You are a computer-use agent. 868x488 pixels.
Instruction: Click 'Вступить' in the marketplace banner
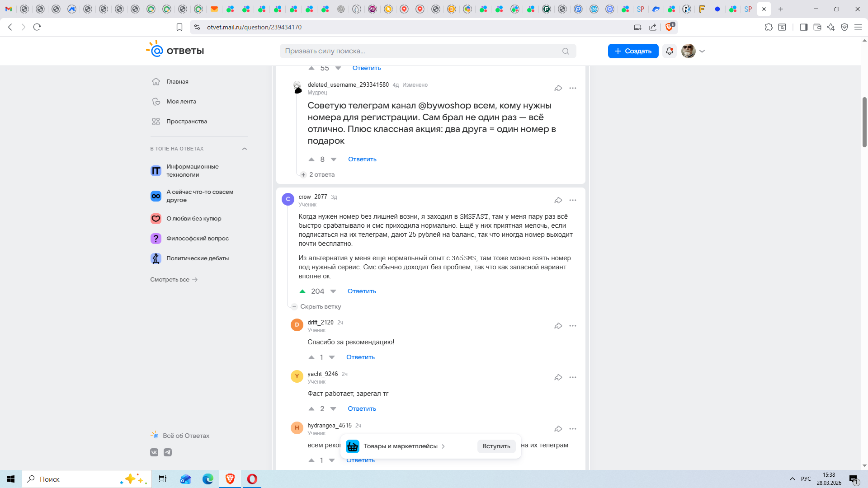pyautogui.click(x=496, y=446)
